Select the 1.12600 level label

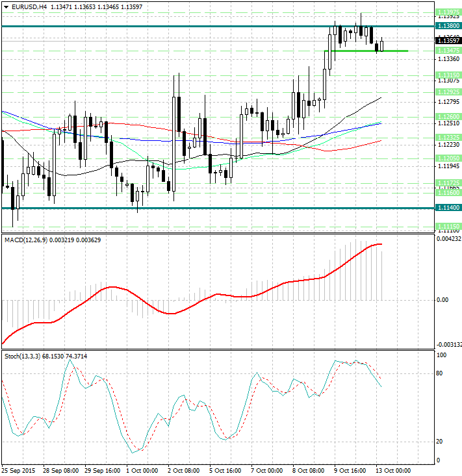(449, 116)
